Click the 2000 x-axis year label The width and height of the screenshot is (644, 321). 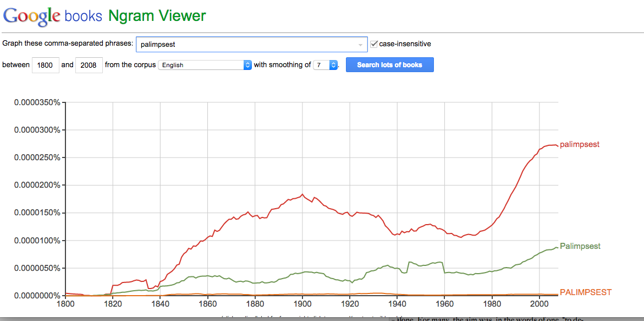coord(539,303)
